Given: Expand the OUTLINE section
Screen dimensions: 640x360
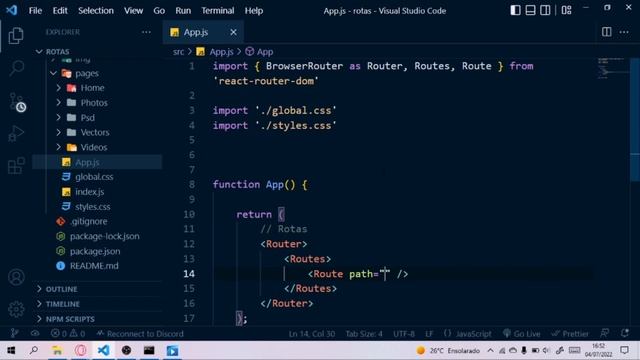Looking at the screenshot, I should (x=97, y=289).
